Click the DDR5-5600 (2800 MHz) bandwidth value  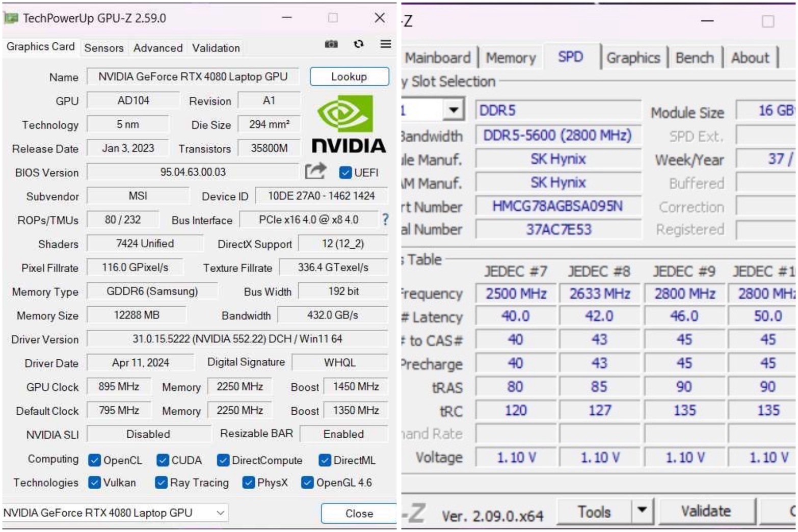point(557,135)
